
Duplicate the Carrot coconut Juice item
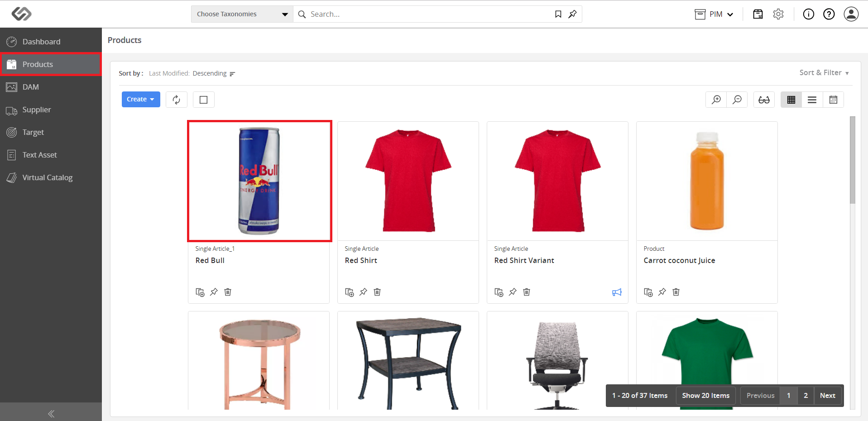coord(648,292)
